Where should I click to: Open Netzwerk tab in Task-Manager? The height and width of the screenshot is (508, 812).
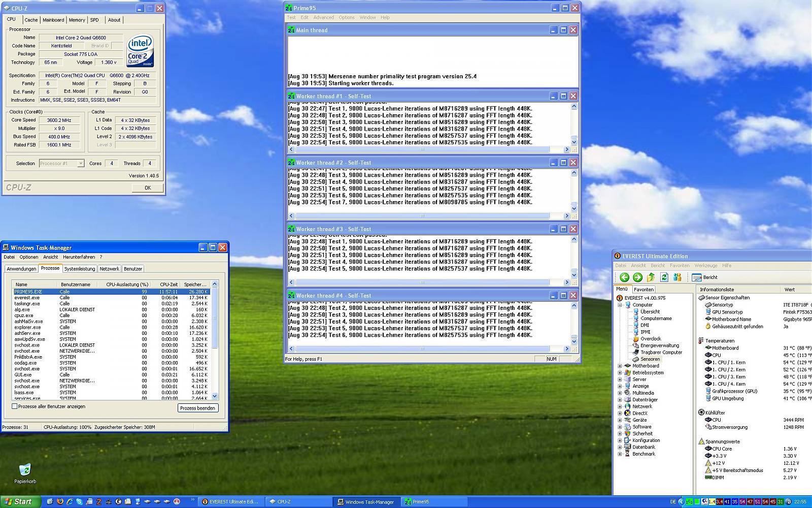[109, 269]
